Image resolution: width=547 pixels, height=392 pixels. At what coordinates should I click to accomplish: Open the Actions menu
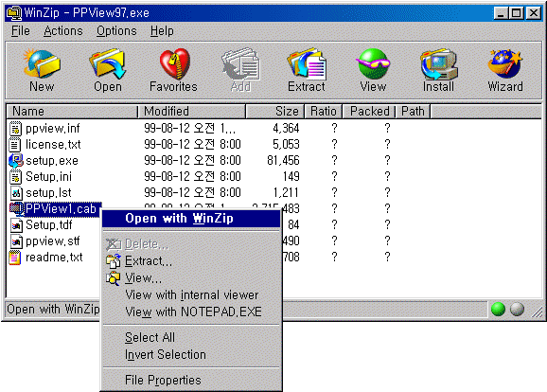(x=63, y=31)
